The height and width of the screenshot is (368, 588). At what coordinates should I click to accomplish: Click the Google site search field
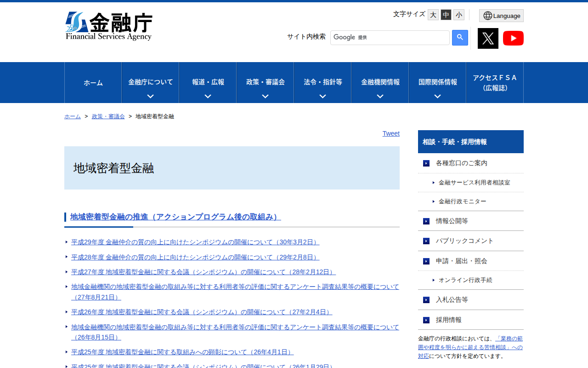(x=390, y=38)
